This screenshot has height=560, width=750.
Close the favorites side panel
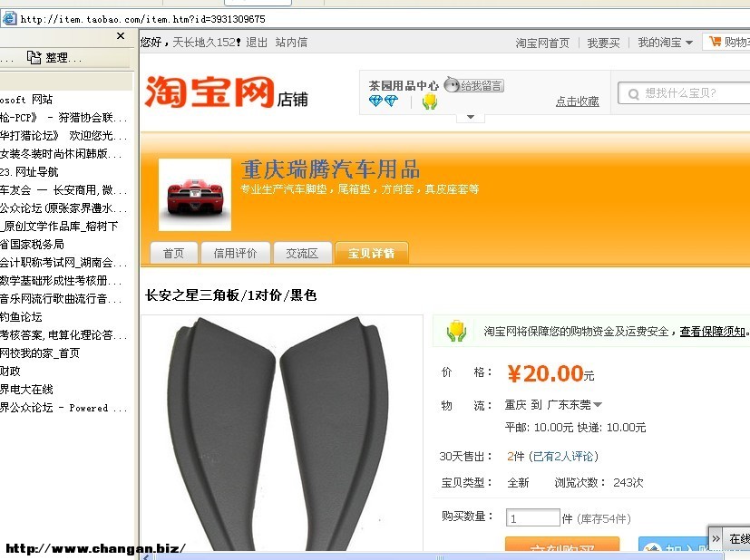(x=121, y=36)
